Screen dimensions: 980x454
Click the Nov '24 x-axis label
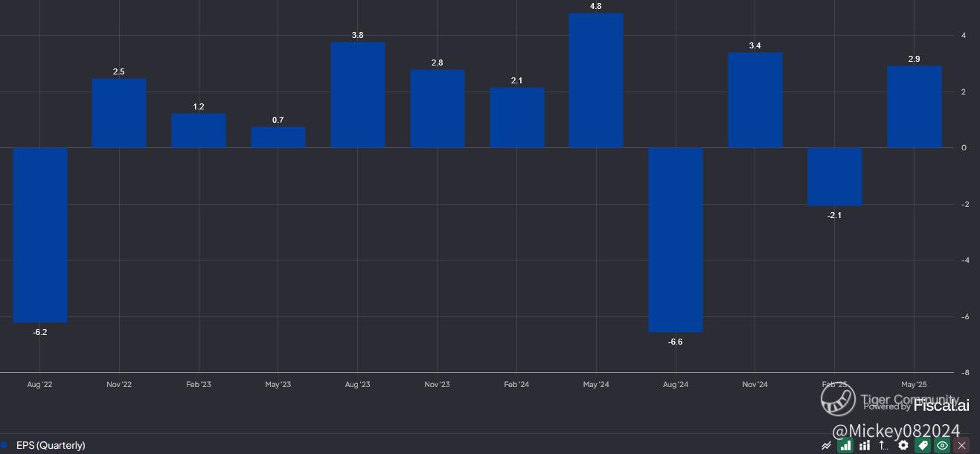coord(755,385)
